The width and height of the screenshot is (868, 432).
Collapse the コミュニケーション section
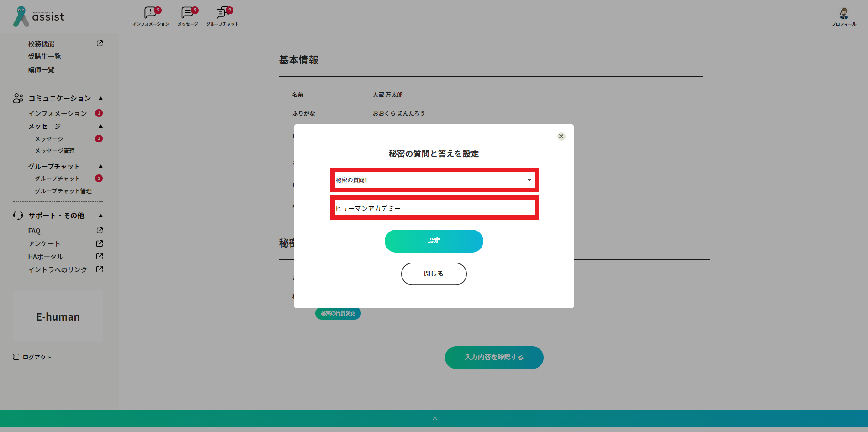click(x=101, y=98)
